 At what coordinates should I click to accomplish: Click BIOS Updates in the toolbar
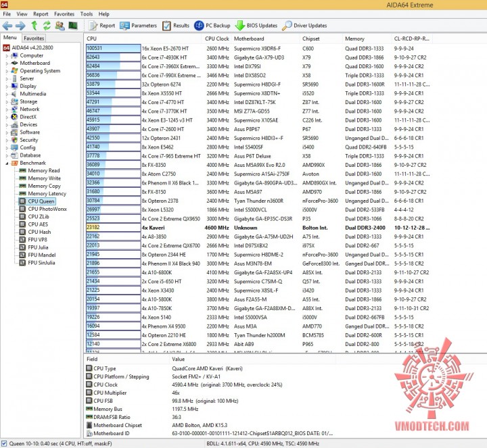tap(256, 26)
